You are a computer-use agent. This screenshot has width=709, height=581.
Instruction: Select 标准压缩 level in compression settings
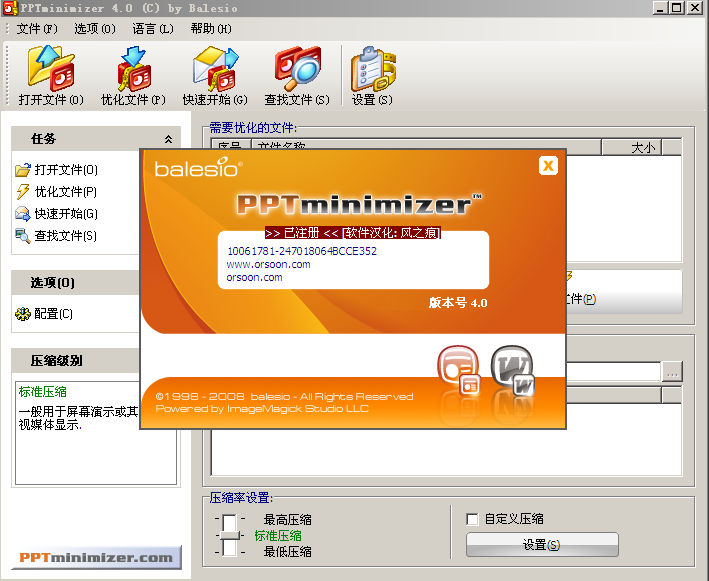pyautogui.click(x=278, y=536)
